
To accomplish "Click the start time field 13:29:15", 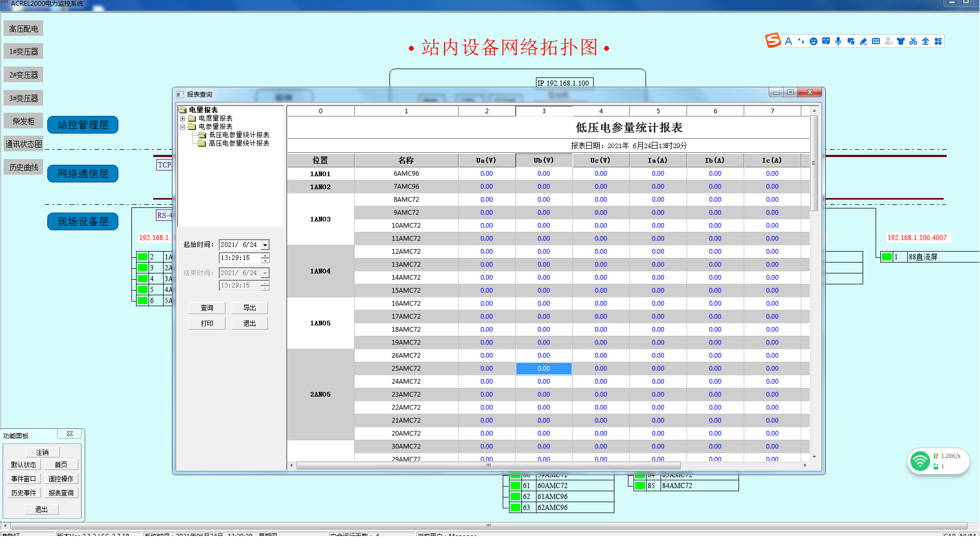I will point(240,258).
